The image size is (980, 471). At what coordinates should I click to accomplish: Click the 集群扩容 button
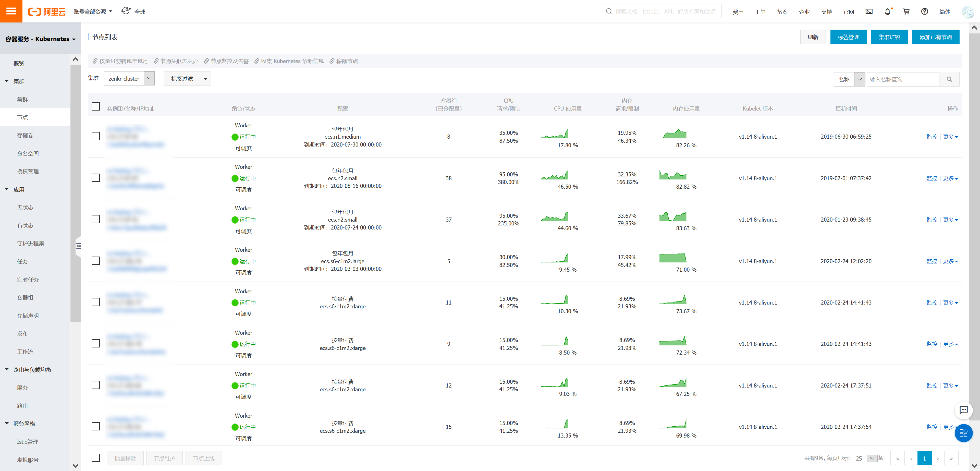click(889, 37)
